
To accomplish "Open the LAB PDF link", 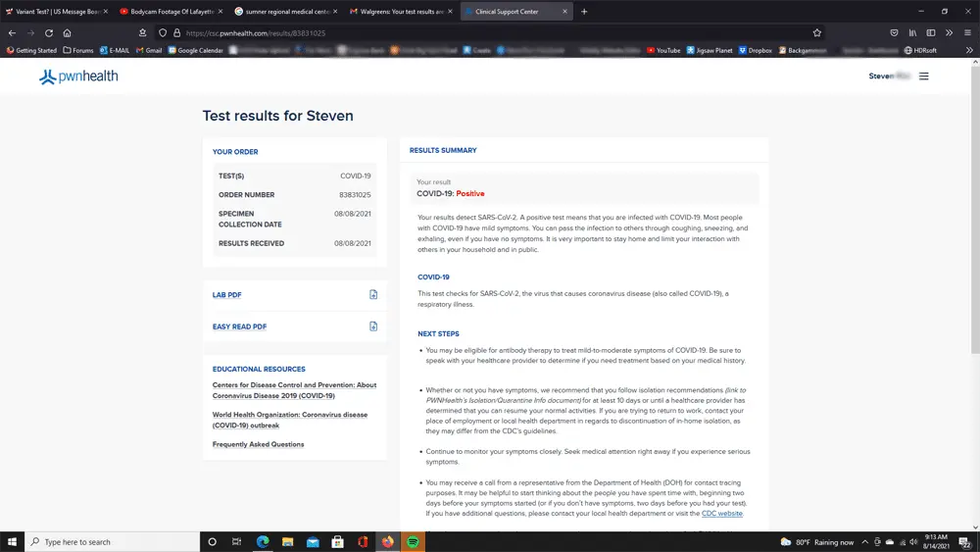I will (227, 295).
